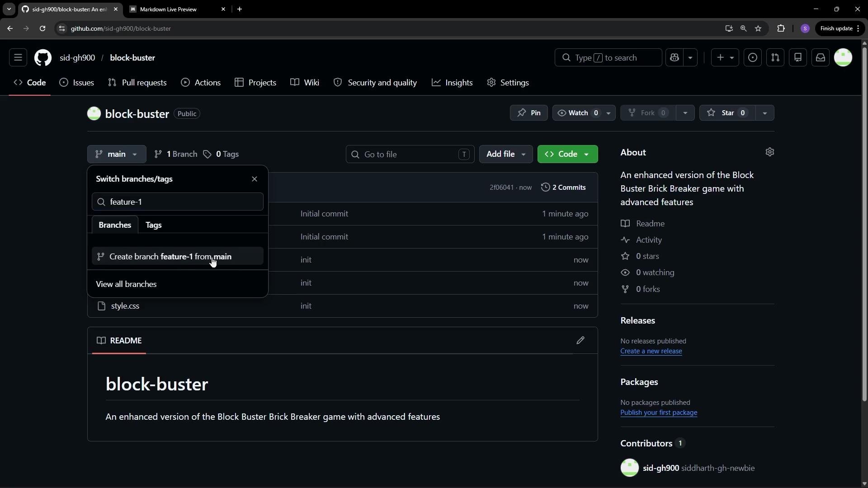The height and width of the screenshot is (488, 868).
Task: Expand the Fork options dropdown arrow
Action: 685,113
